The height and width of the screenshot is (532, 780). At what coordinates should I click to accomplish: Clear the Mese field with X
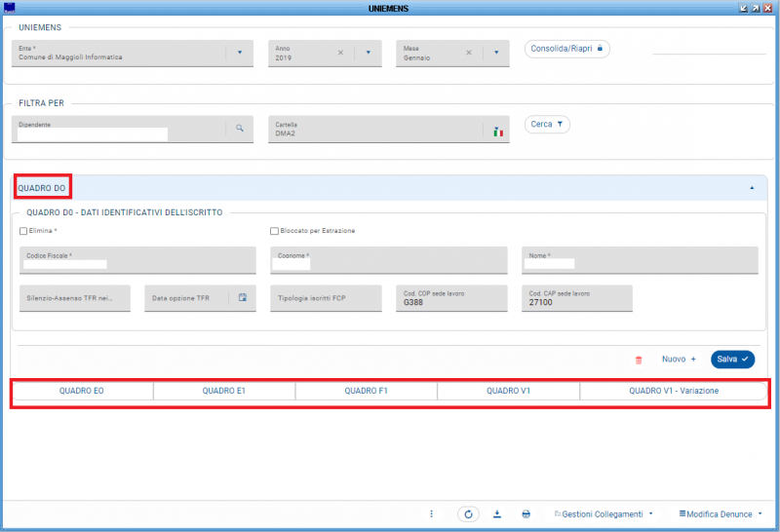coord(469,53)
